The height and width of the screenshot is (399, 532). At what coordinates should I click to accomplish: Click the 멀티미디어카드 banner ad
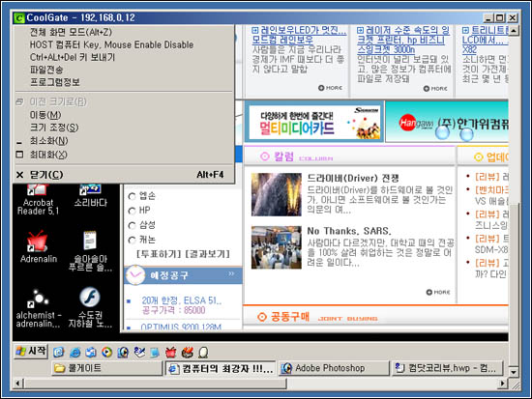pyautogui.click(x=314, y=122)
